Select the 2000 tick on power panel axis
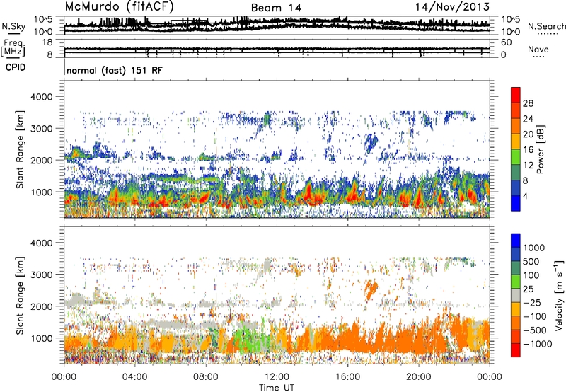 (x=42, y=160)
